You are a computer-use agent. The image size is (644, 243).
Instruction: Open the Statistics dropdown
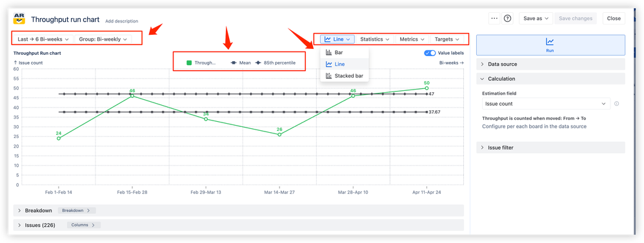pos(374,39)
